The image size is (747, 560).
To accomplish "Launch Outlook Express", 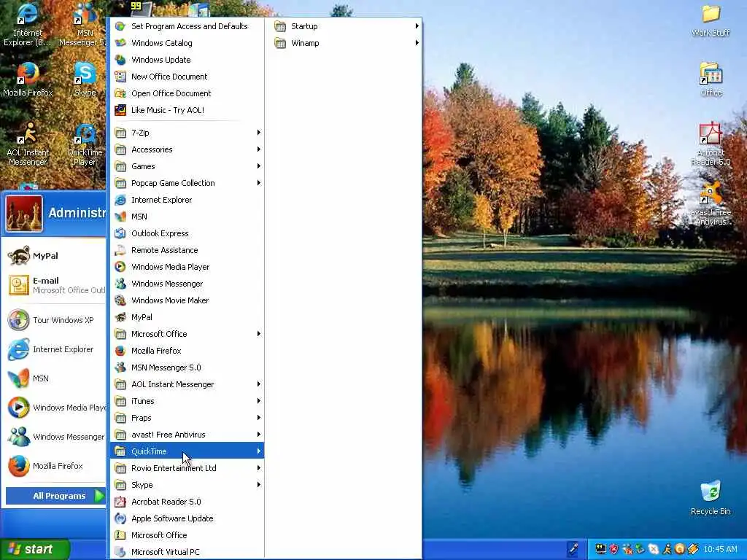I will click(187, 233).
